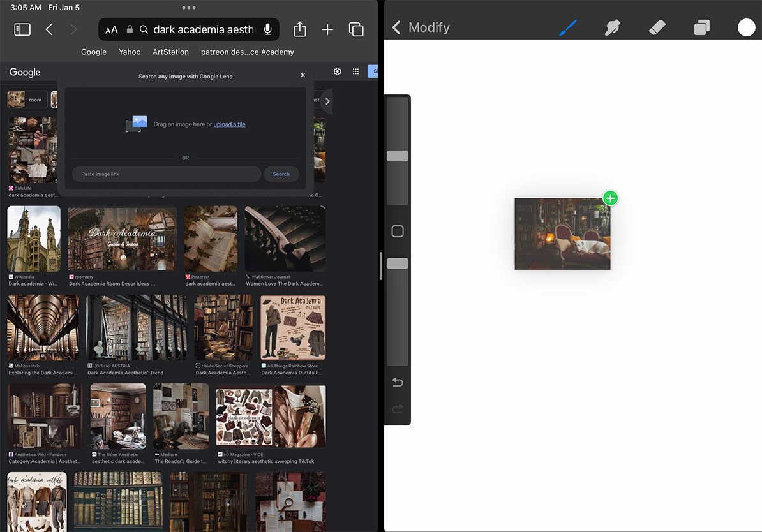Open the Google favorites bookmark
The image size is (762, 532).
(x=93, y=52)
